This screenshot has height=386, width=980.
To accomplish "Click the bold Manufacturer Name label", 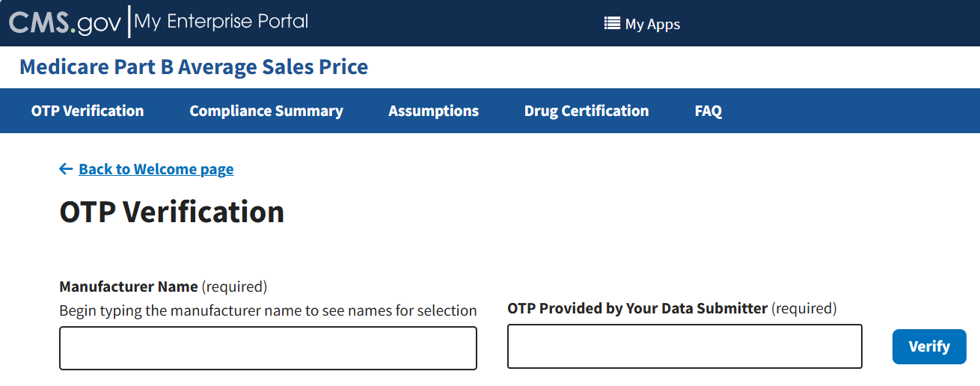I will point(129,287).
